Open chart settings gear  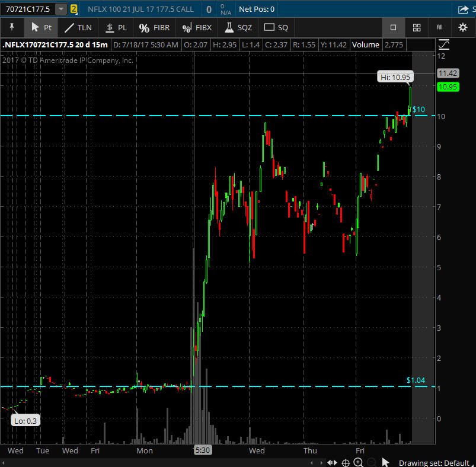[x=462, y=28]
